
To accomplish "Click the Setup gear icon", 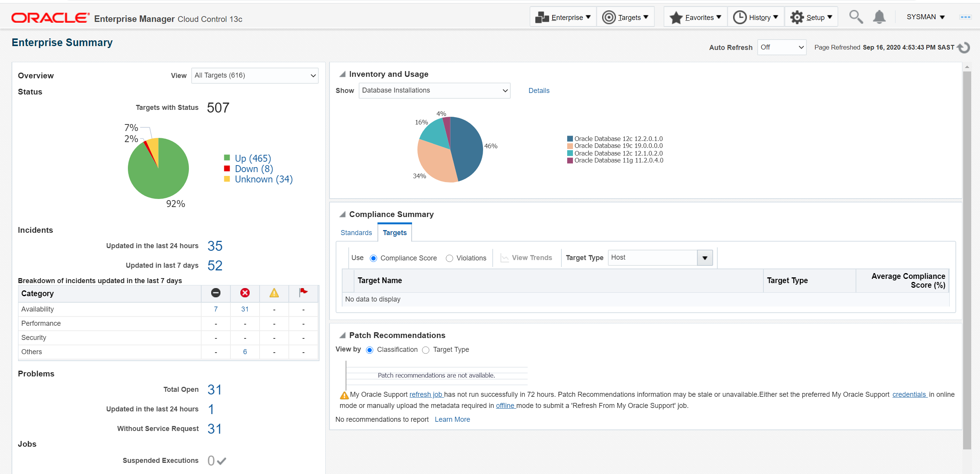I will coord(797,17).
